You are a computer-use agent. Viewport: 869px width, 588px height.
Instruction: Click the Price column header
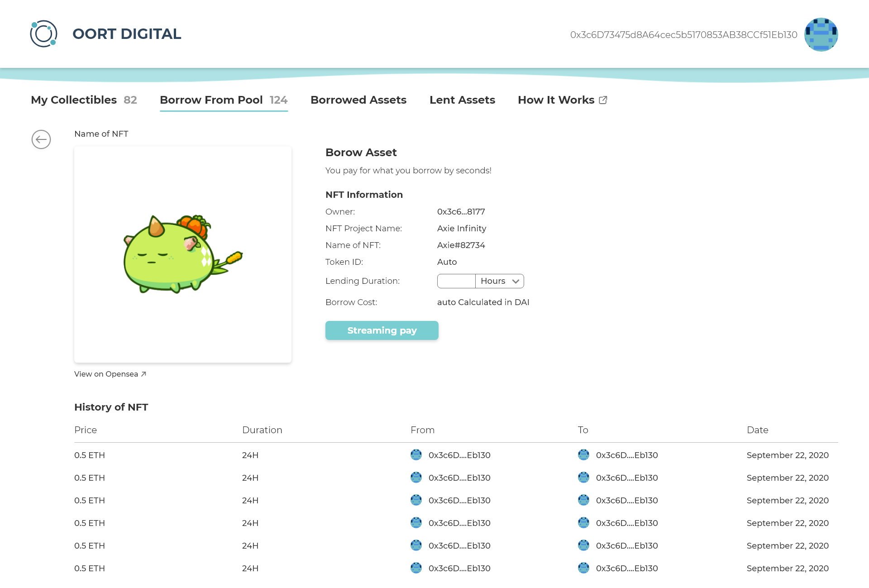point(86,430)
